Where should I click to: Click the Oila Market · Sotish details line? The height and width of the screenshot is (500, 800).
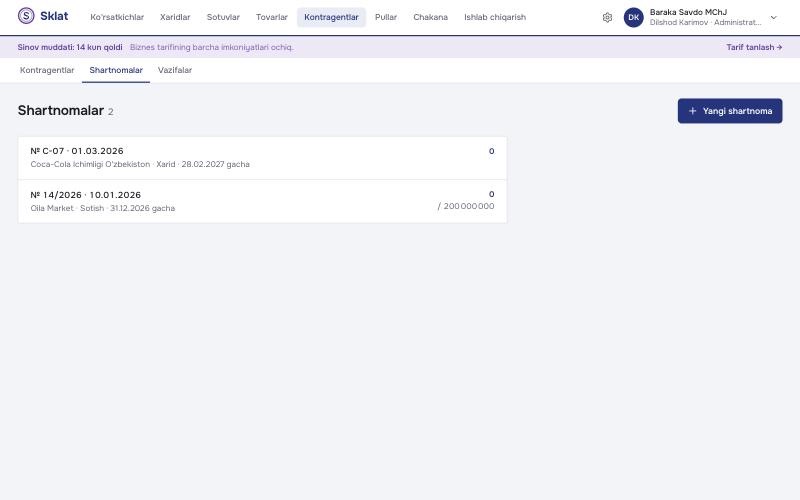pos(103,208)
